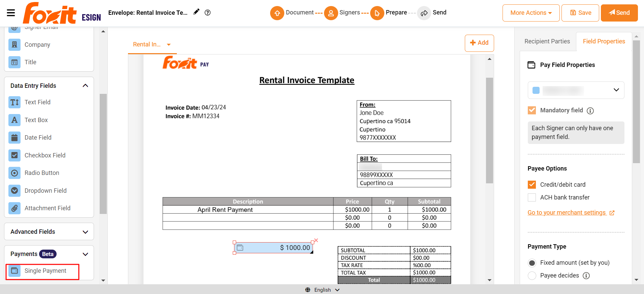Open the hamburger main menu

(x=11, y=13)
